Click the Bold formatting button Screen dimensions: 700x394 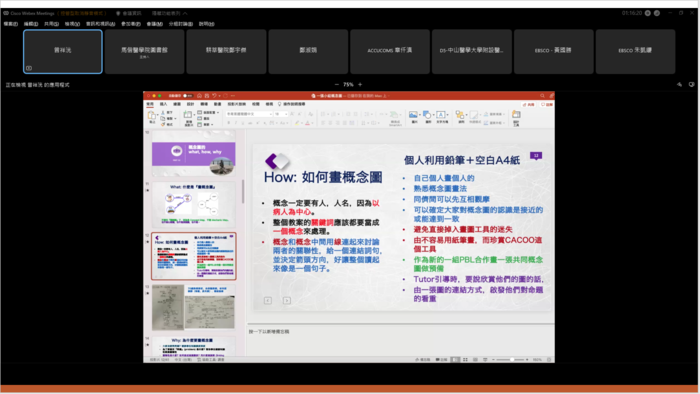(229, 123)
